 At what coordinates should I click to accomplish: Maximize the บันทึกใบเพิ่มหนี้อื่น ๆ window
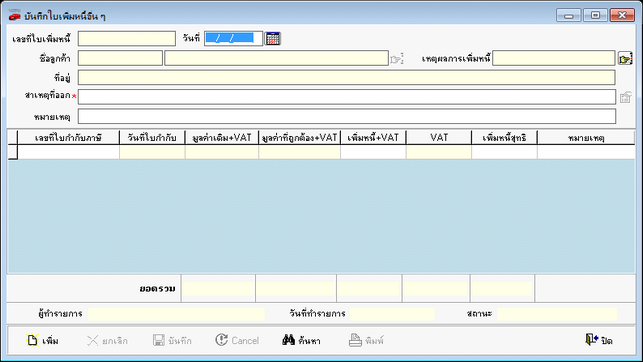tap(595, 16)
